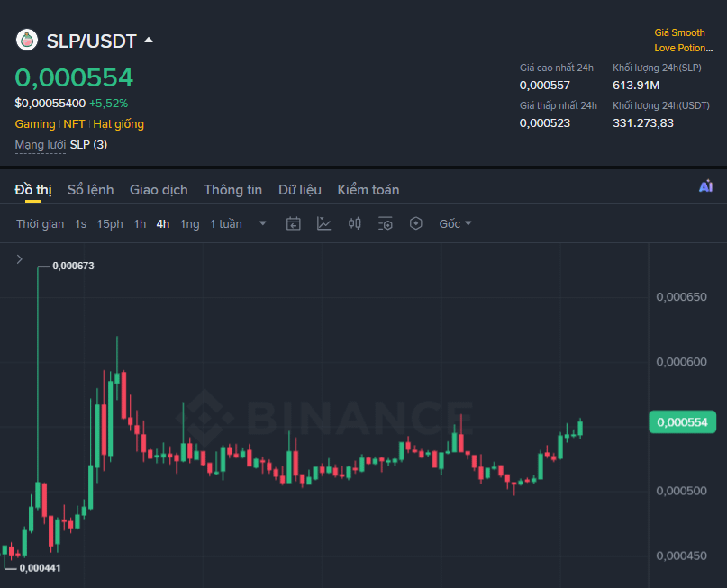Click the 0,000441 low price label
The width and height of the screenshot is (727, 588).
coord(40,568)
